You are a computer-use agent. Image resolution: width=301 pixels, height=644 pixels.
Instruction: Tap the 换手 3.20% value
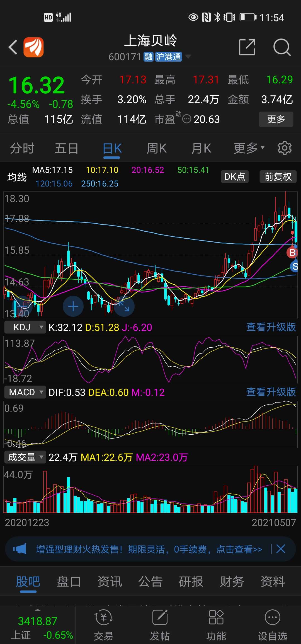[132, 100]
